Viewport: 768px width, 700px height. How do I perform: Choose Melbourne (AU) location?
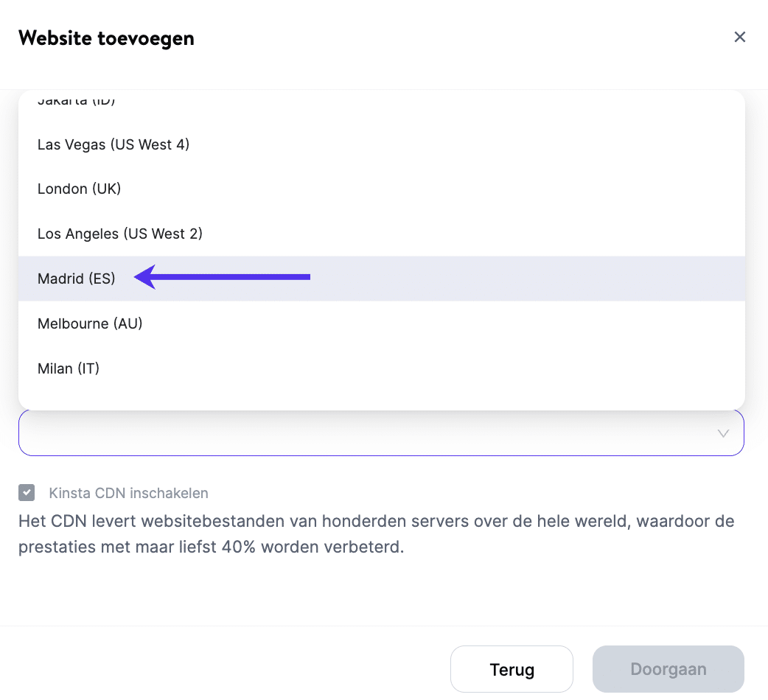[x=90, y=323]
